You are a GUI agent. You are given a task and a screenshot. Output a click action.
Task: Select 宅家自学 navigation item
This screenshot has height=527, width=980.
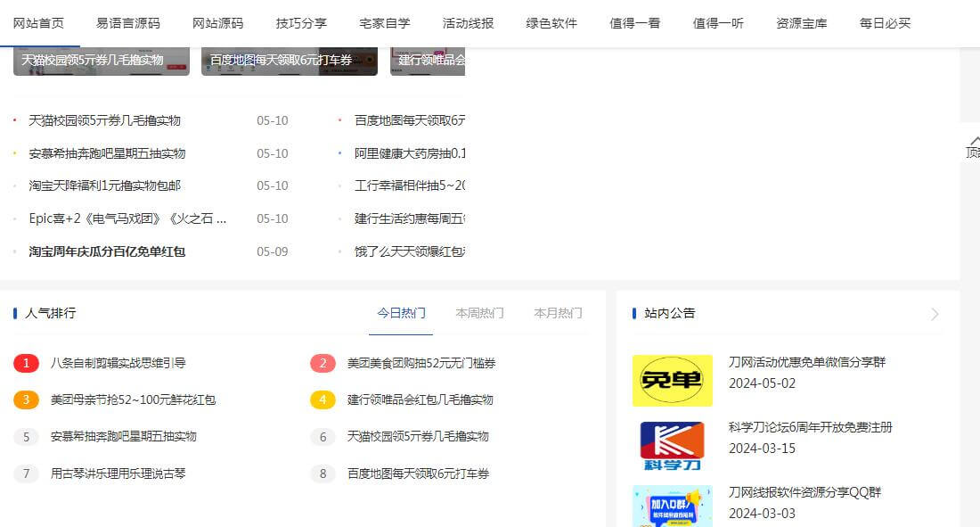click(x=384, y=23)
